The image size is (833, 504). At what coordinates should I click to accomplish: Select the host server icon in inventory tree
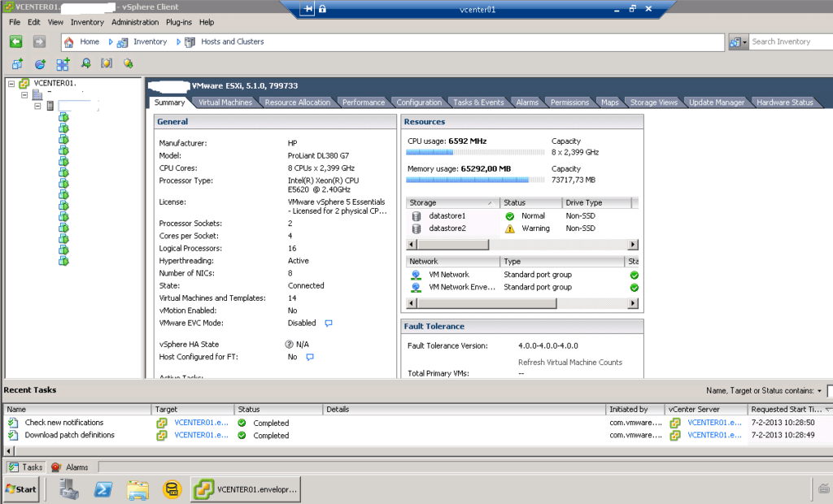(50, 106)
